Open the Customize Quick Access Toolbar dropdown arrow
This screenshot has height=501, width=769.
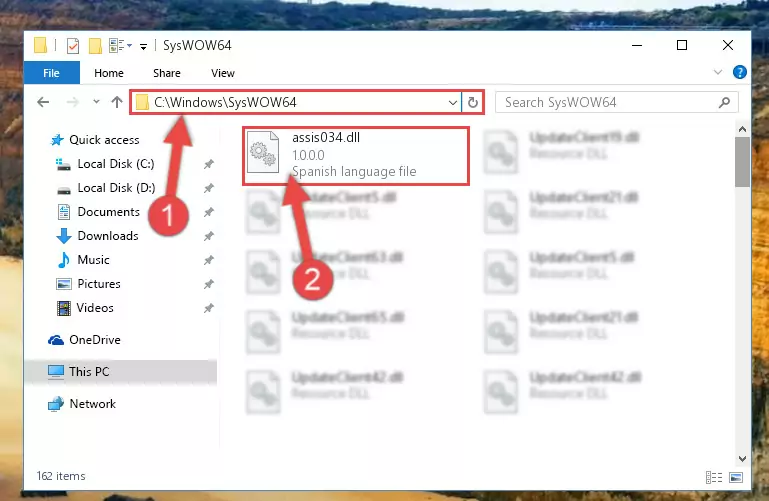point(143,47)
